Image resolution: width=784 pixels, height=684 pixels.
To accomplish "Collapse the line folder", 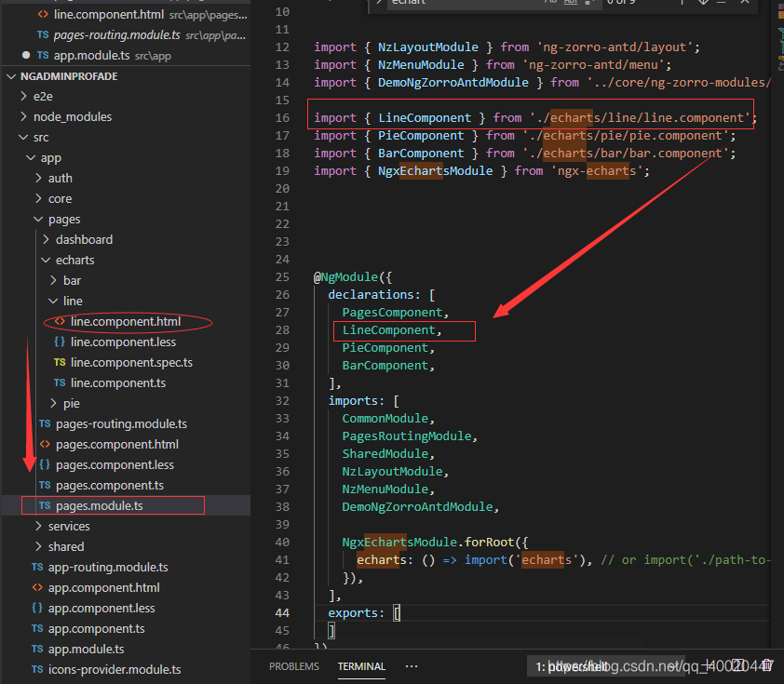I will tap(53, 301).
